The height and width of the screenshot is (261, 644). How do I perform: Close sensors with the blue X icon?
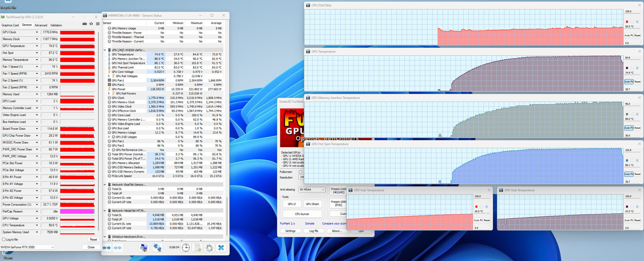click(221, 248)
